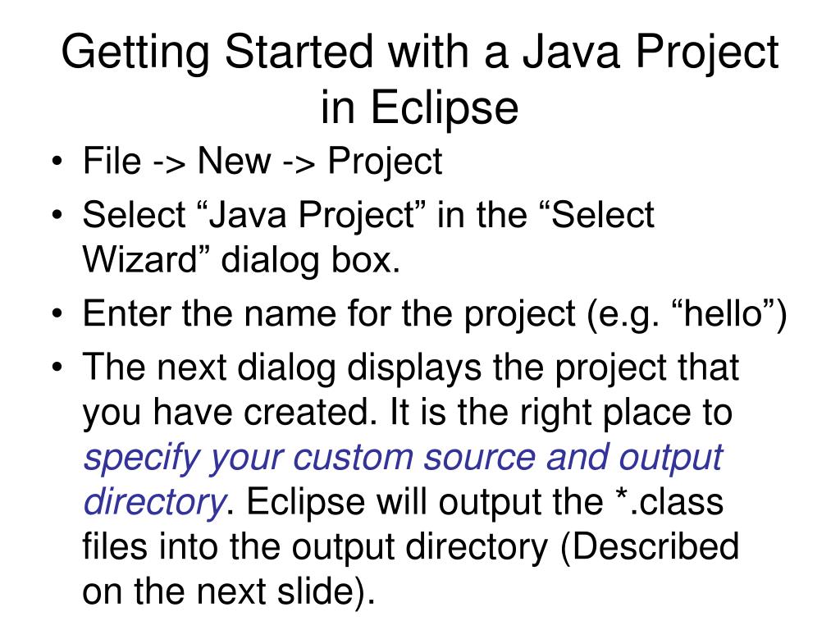Click the words "Wizard" dialog box

[x=242, y=260]
